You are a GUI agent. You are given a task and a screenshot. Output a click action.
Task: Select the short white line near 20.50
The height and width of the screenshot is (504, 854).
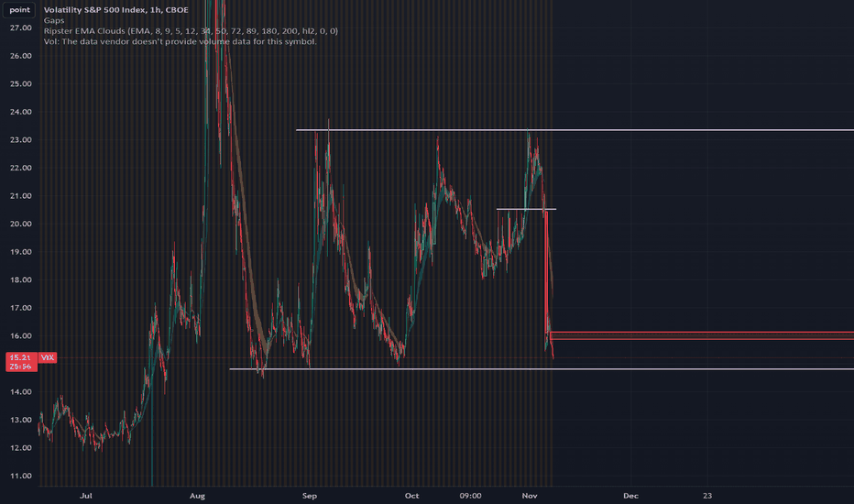pos(526,209)
